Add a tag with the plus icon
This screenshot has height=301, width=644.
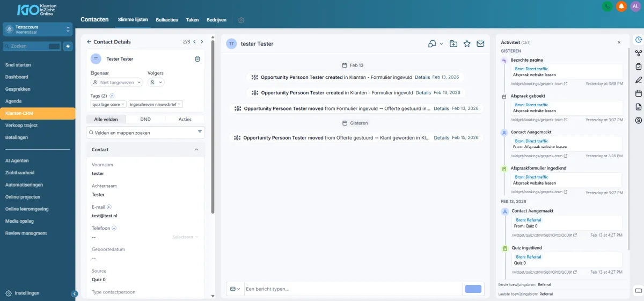point(112,96)
